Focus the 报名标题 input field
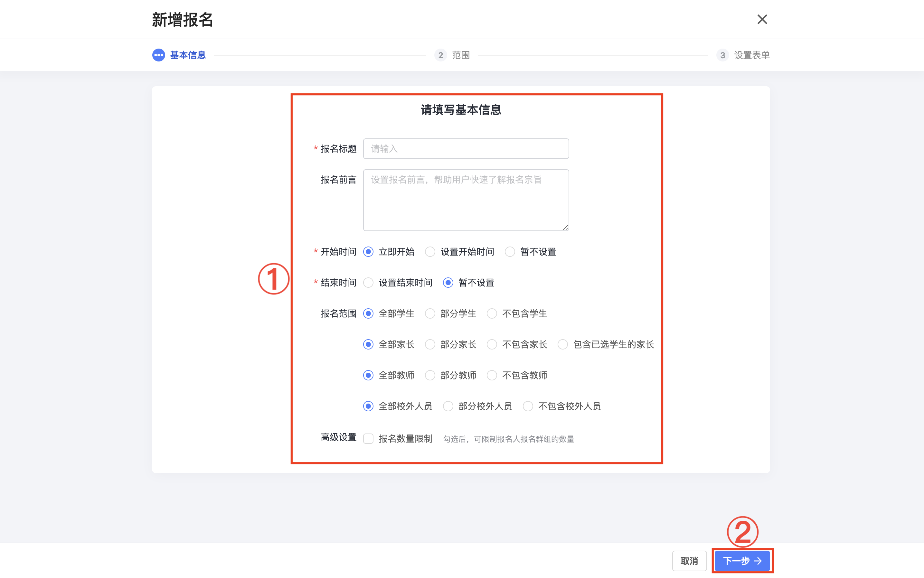924x578 pixels. click(466, 149)
